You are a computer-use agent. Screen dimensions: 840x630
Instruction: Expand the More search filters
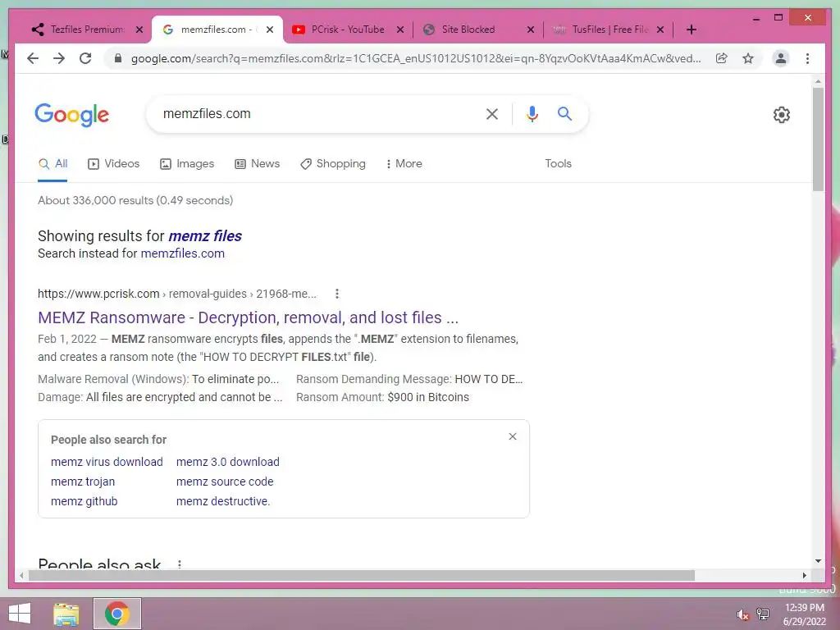coord(404,164)
